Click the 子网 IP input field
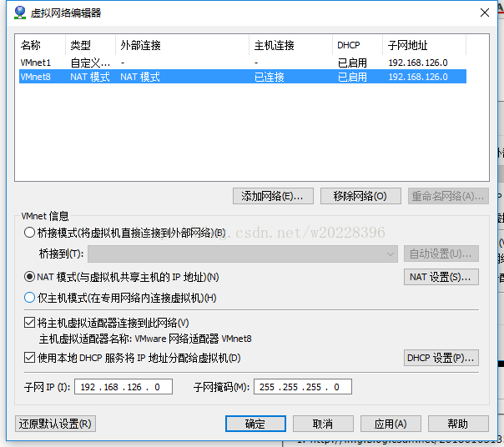This screenshot has width=504, height=447. tap(123, 387)
